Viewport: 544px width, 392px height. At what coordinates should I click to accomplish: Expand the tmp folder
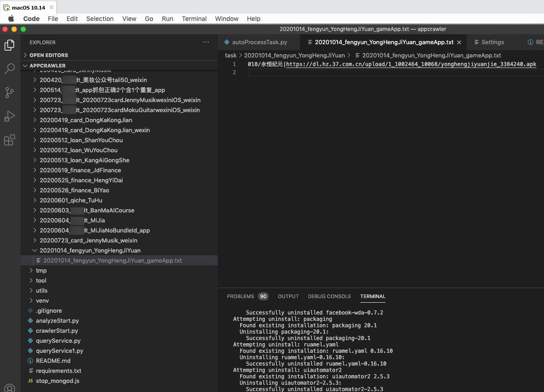(x=31, y=270)
